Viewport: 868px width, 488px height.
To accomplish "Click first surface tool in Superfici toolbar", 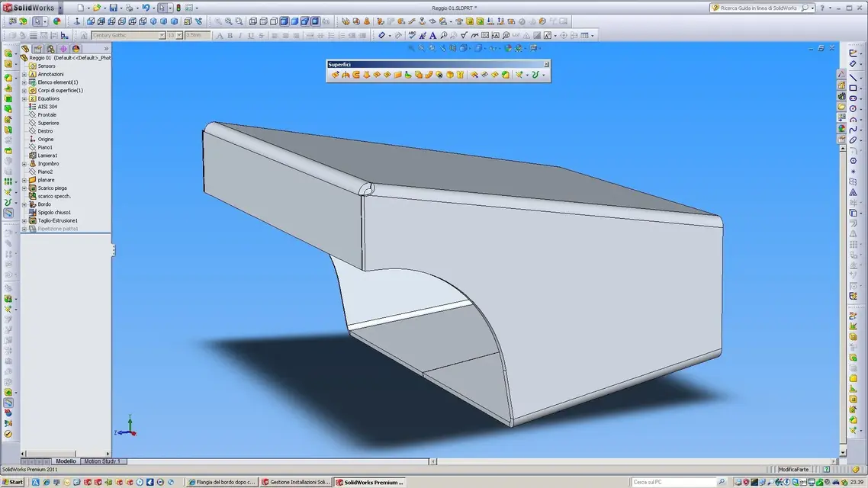I will [336, 75].
